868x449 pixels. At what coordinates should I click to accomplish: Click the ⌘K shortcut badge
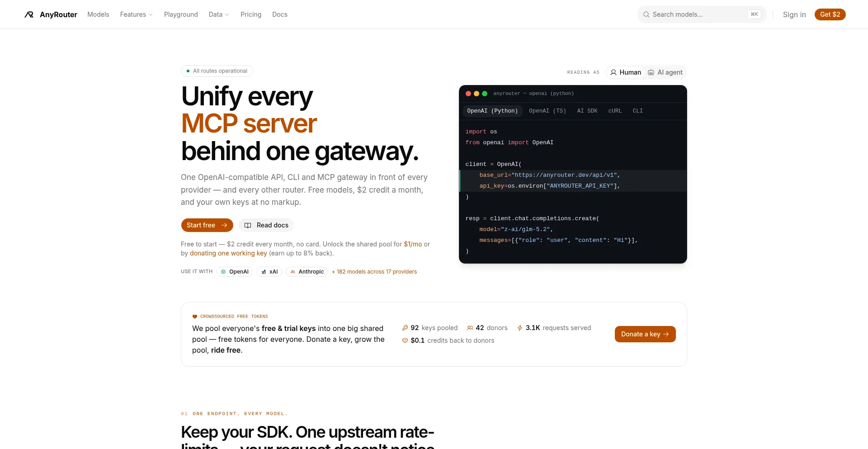(754, 14)
